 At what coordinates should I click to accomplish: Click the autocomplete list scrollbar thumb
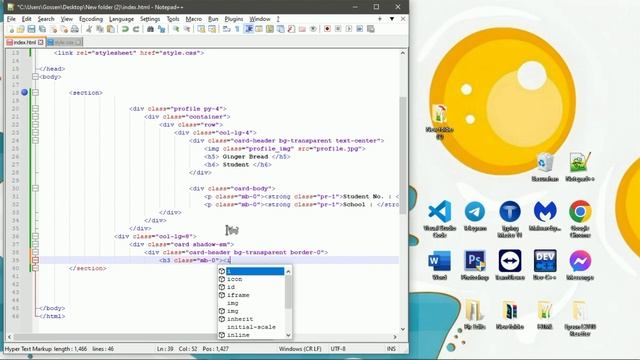tap(288, 291)
